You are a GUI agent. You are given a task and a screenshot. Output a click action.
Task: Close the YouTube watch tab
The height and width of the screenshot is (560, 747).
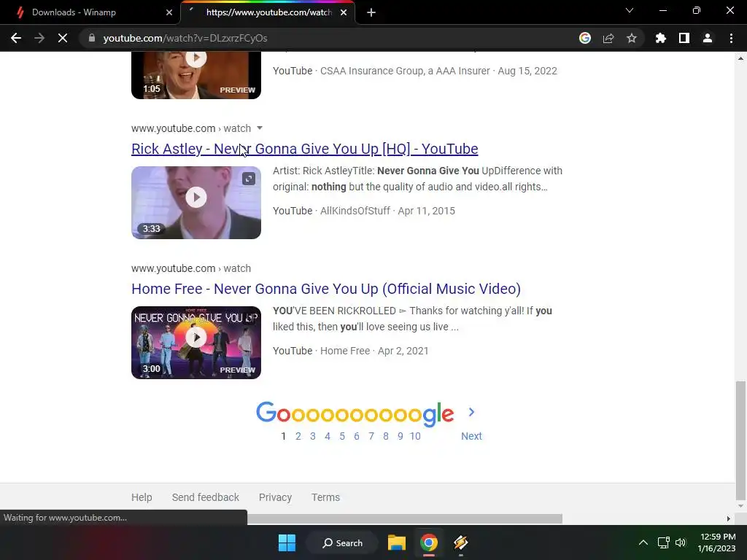tap(344, 12)
